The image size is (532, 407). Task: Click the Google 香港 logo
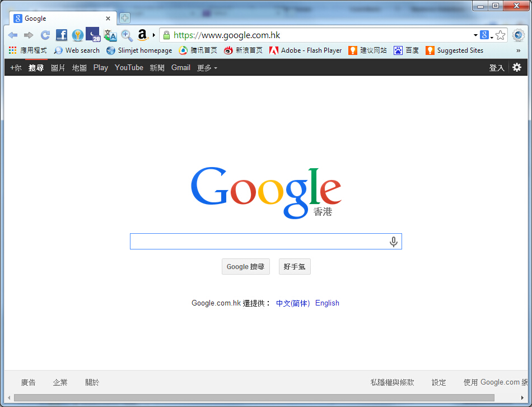(x=266, y=193)
